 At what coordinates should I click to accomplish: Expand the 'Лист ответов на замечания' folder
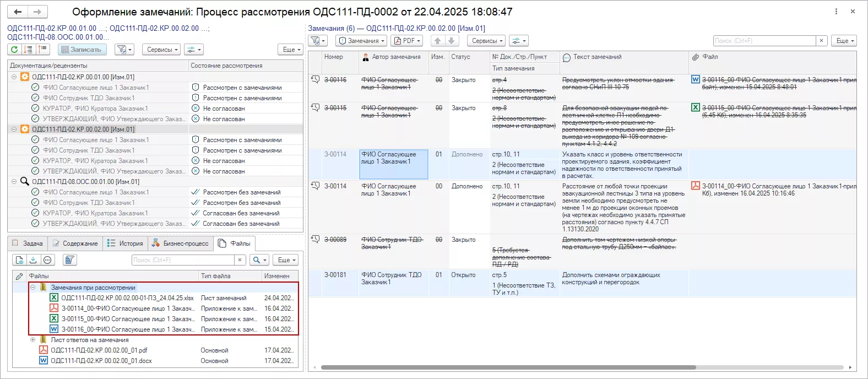click(x=33, y=340)
